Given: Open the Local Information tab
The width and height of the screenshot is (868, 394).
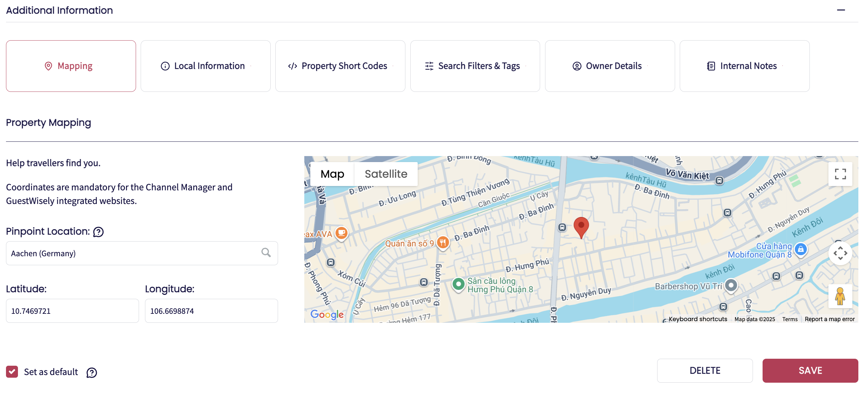Looking at the screenshot, I should coord(206,66).
